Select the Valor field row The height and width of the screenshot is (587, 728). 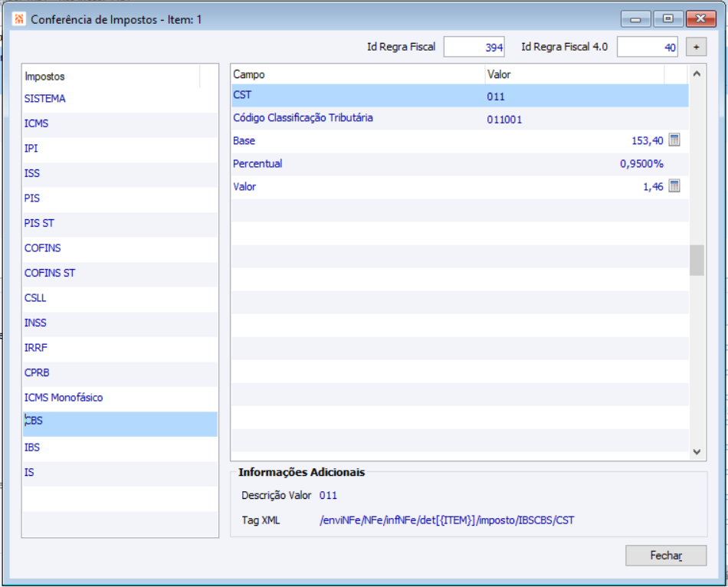click(x=460, y=187)
